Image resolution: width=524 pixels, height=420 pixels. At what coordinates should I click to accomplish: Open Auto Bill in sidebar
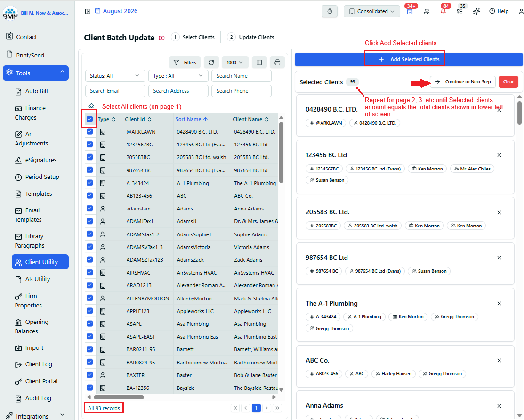pos(36,91)
